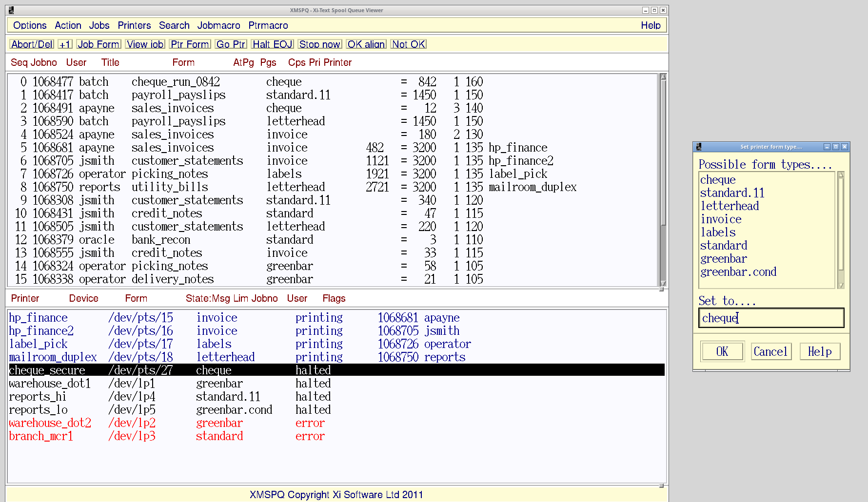The image size is (868, 502).
Task: Open the Help menu in XMSPQ
Action: [x=651, y=25]
